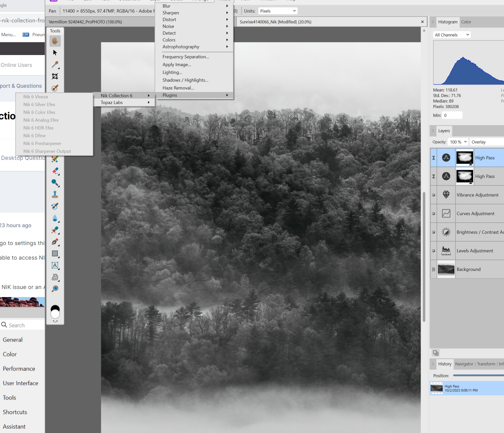Select the Clone Stamp tool
The height and width of the screenshot is (433, 504).
click(x=55, y=194)
